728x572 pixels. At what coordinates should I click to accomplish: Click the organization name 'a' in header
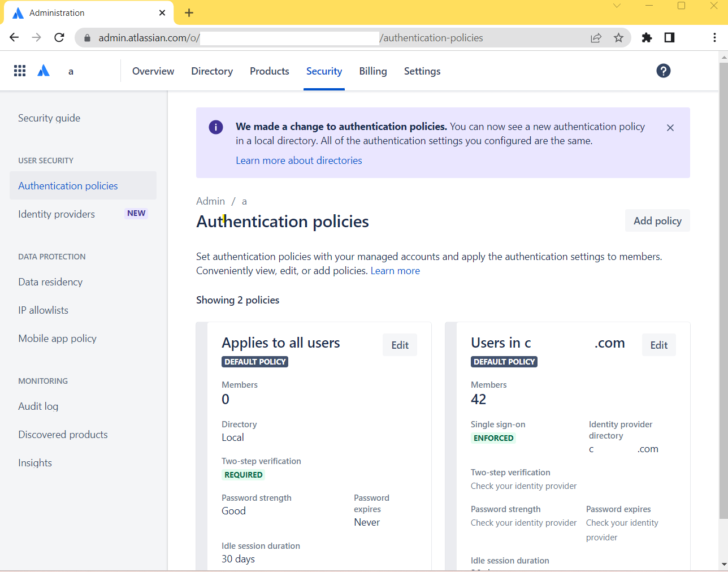click(x=71, y=72)
